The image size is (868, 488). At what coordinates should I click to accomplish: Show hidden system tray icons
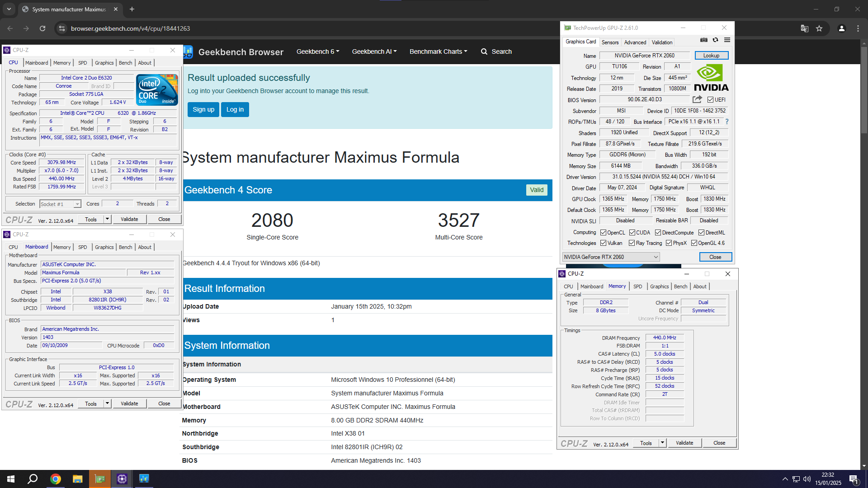(x=785, y=479)
